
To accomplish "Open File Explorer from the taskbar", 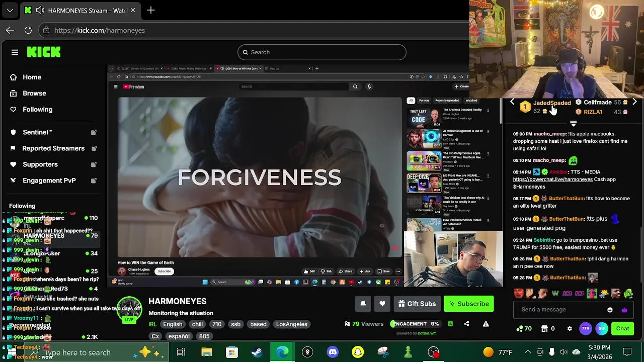I will tap(207, 352).
